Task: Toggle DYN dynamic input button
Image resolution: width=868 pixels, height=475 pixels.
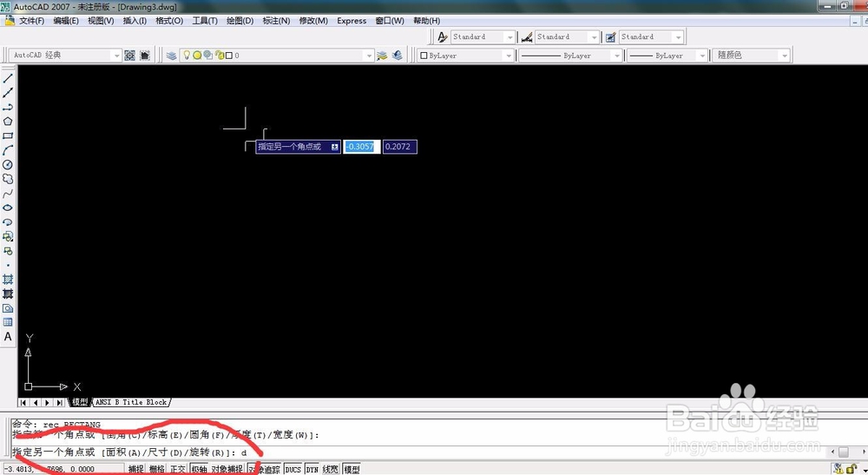Action: pos(312,469)
